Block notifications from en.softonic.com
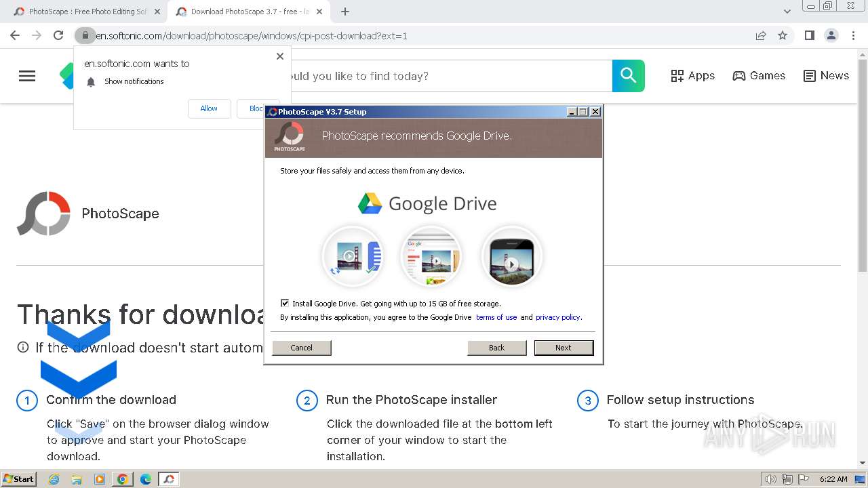 coord(258,108)
